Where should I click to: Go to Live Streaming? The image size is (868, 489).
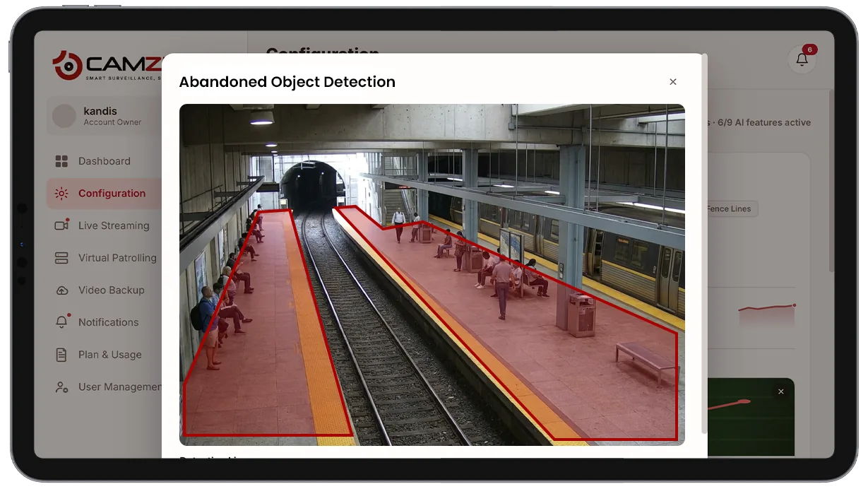(105, 225)
